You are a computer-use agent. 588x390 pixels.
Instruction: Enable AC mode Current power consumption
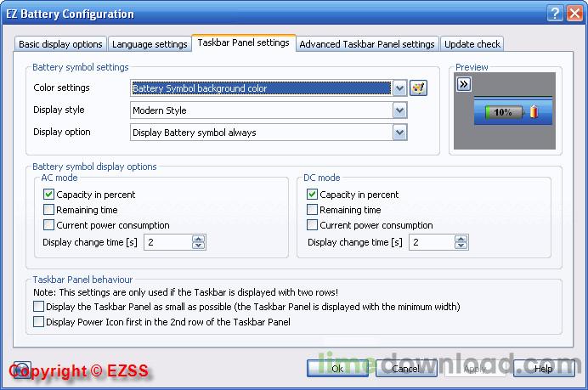coord(48,225)
